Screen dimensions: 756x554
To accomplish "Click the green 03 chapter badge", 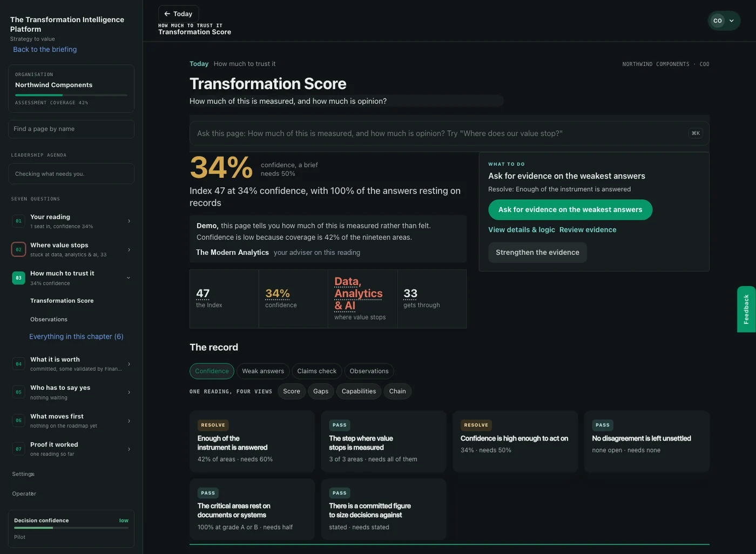I will (18, 278).
